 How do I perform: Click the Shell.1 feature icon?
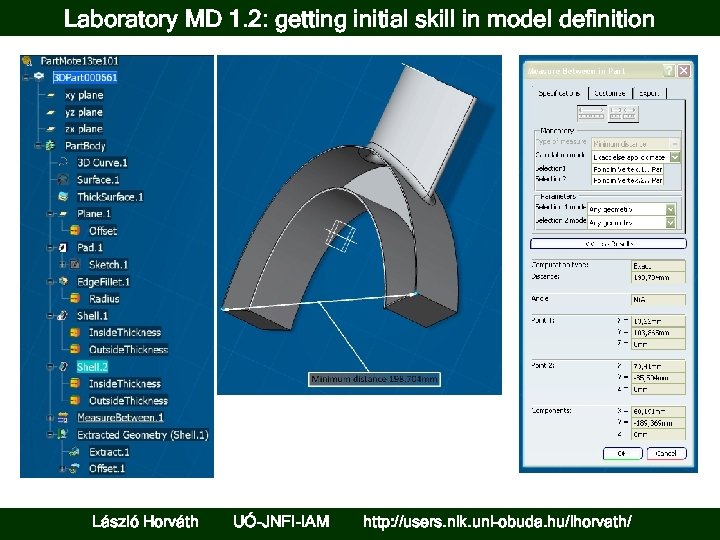[63, 315]
